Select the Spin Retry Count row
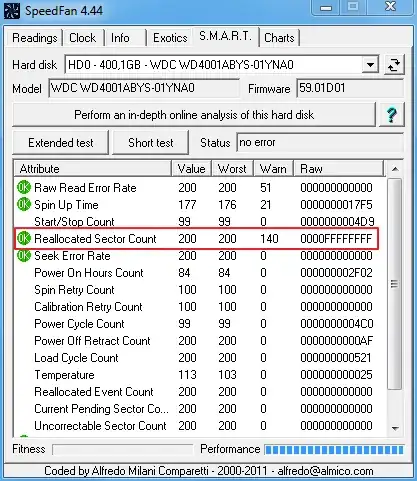Image resolution: width=417 pixels, height=481 pixels. click(200, 290)
